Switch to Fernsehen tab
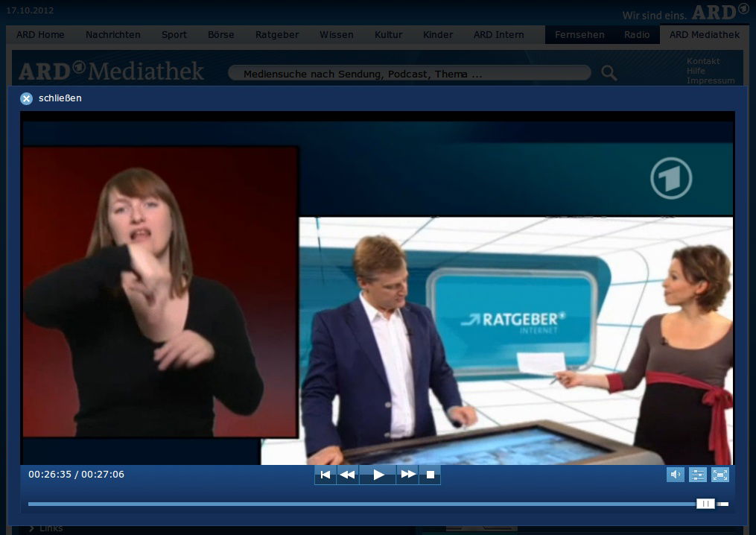 [x=579, y=35]
